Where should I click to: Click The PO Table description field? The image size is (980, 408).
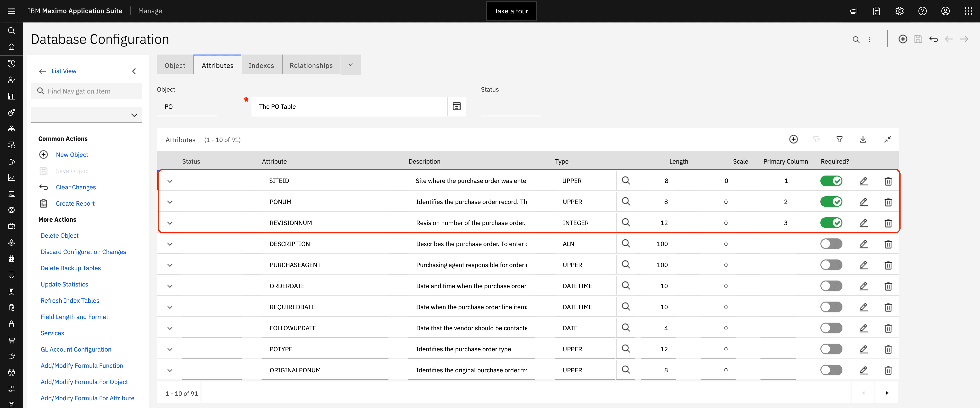tap(349, 106)
